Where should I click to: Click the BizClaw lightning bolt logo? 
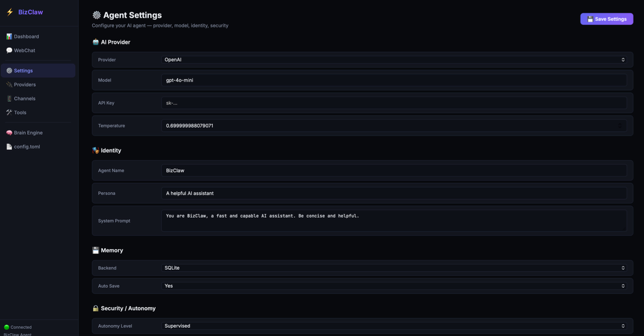(9, 12)
